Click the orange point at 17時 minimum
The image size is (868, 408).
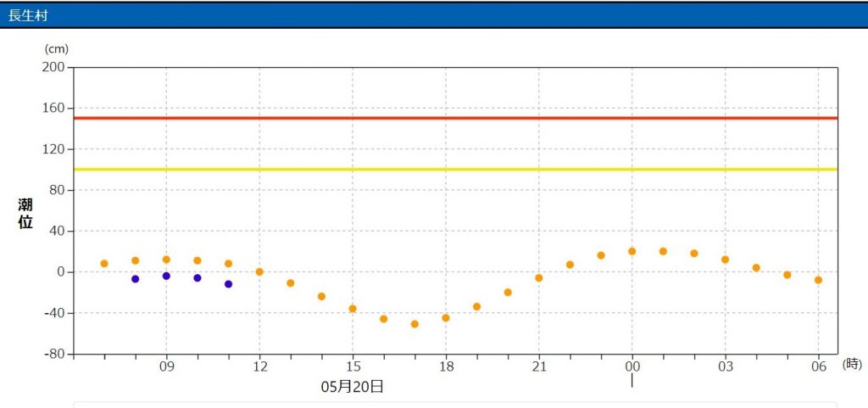point(415,324)
